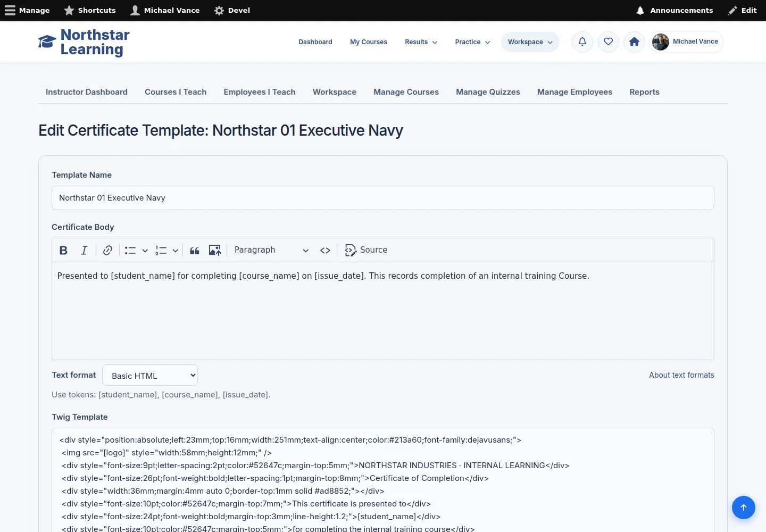Open the Manage Courses tab
This screenshot has height=532, width=766.
(406, 92)
